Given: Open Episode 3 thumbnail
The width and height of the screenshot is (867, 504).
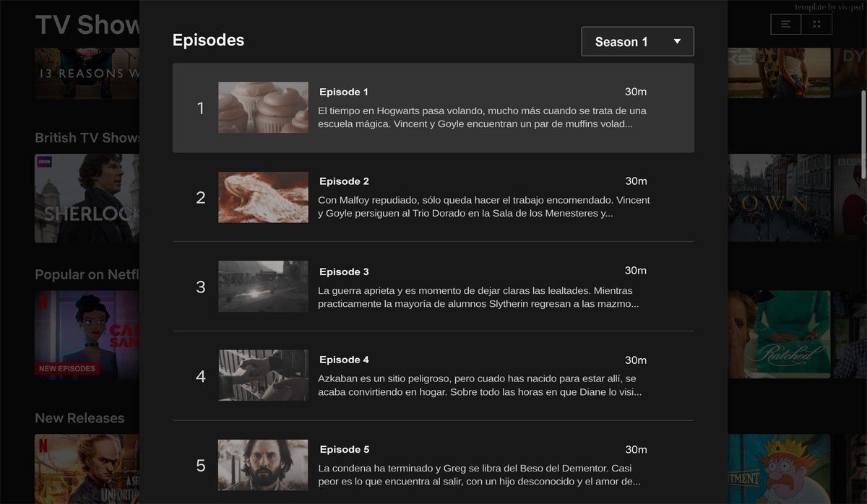Looking at the screenshot, I should pyautogui.click(x=263, y=287).
